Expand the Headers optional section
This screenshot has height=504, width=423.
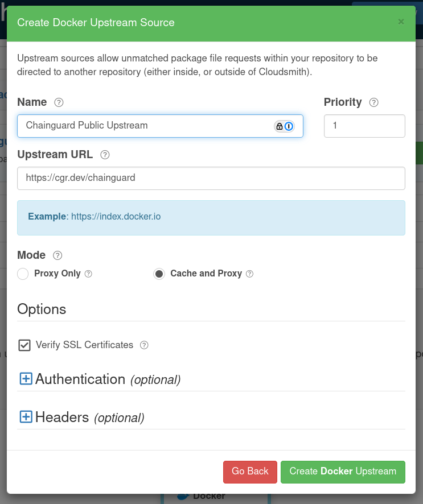click(x=26, y=416)
